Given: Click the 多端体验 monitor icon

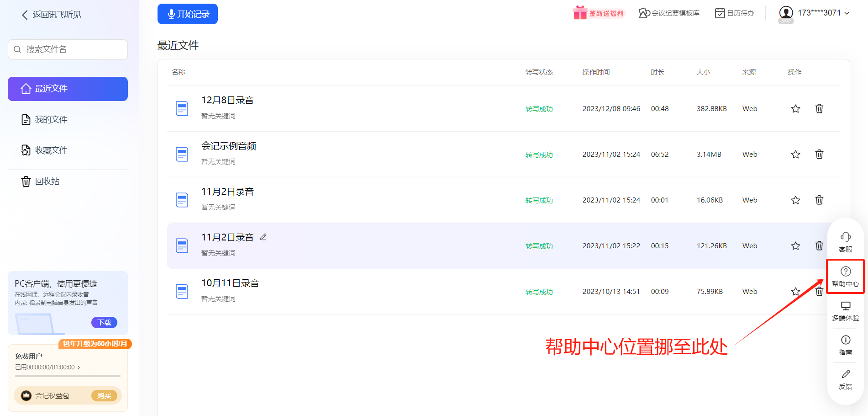Looking at the screenshot, I should [x=845, y=306].
